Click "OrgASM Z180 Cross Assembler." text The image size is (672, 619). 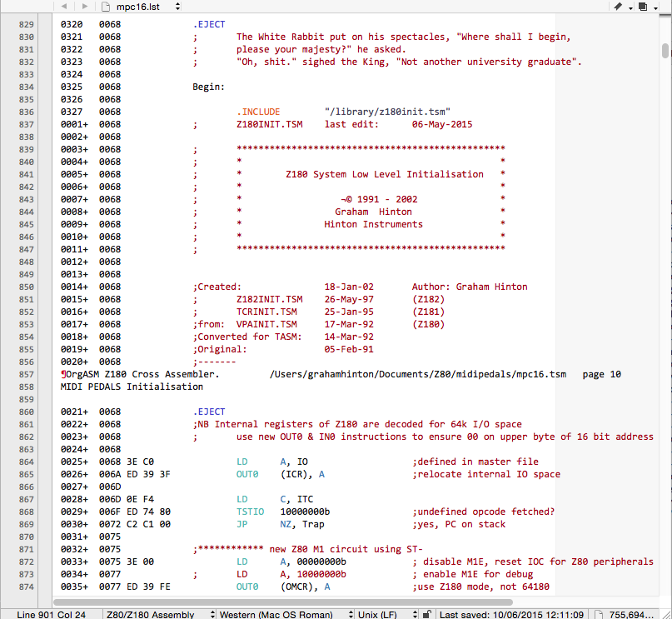pos(142,374)
